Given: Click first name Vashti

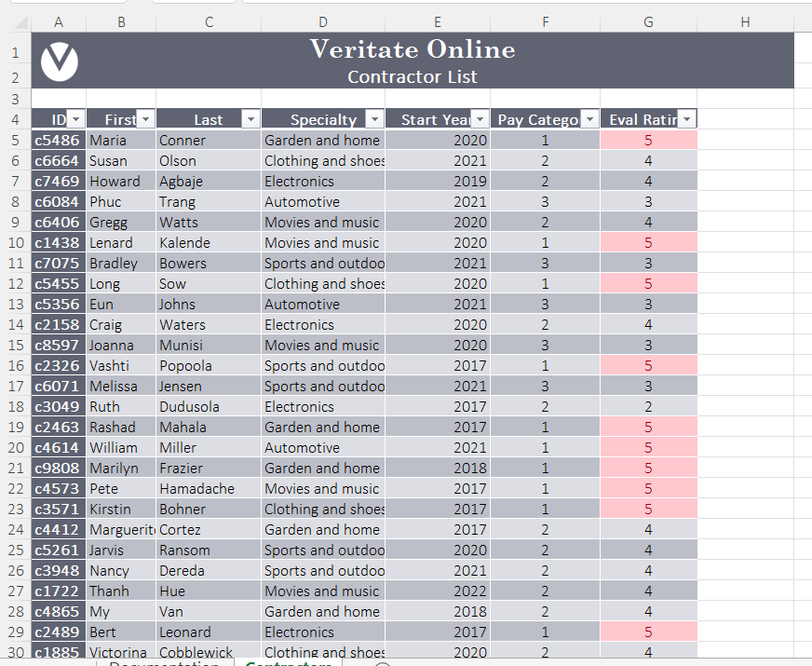Looking at the screenshot, I should 121,366.
